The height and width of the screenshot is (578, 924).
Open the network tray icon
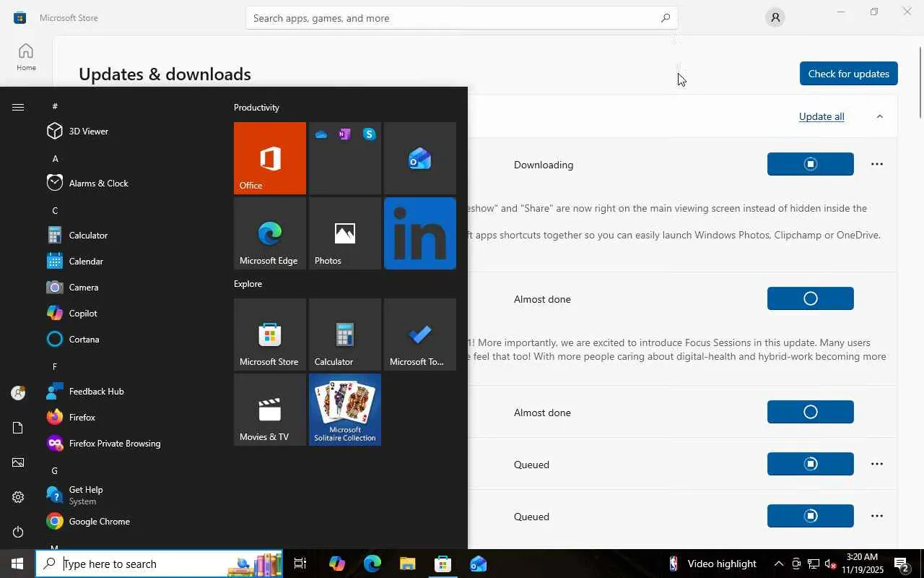[814, 564]
